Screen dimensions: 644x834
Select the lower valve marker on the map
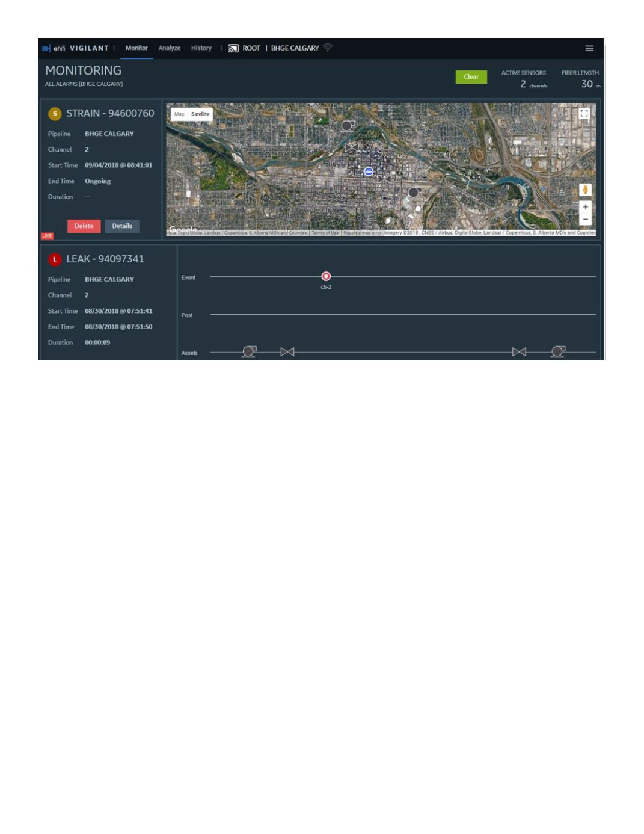[x=384, y=179]
